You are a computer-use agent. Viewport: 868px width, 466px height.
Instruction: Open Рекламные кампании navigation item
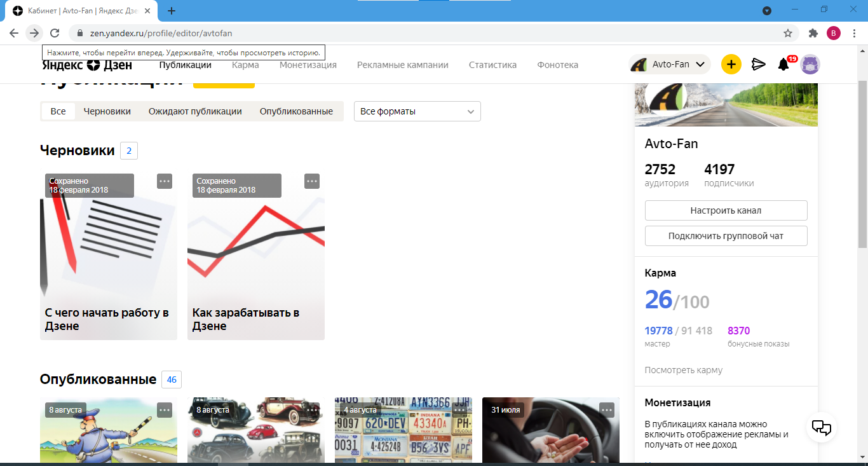[403, 65]
